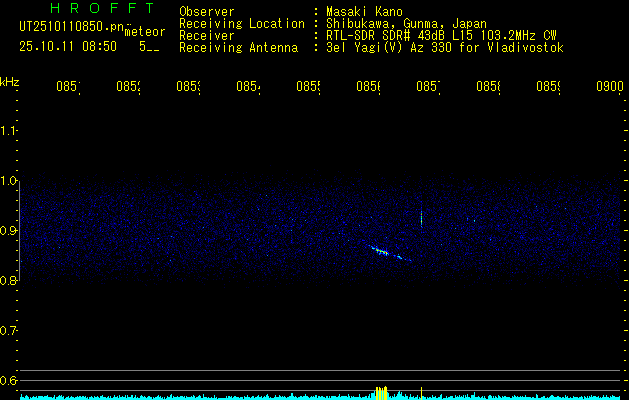629x400 pixels.
Task: Click the 0.8 kHz frequency label
Action: 8,280
